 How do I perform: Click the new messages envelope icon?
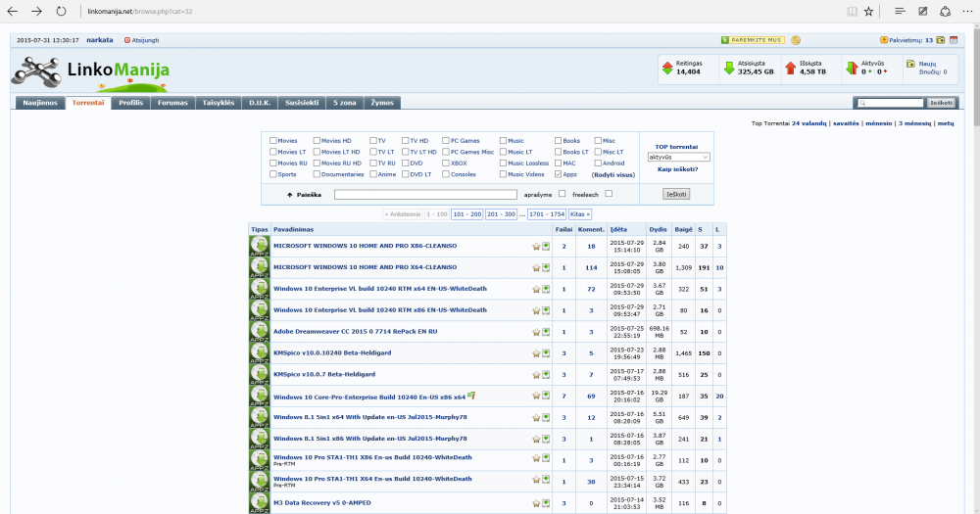click(x=911, y=64)
